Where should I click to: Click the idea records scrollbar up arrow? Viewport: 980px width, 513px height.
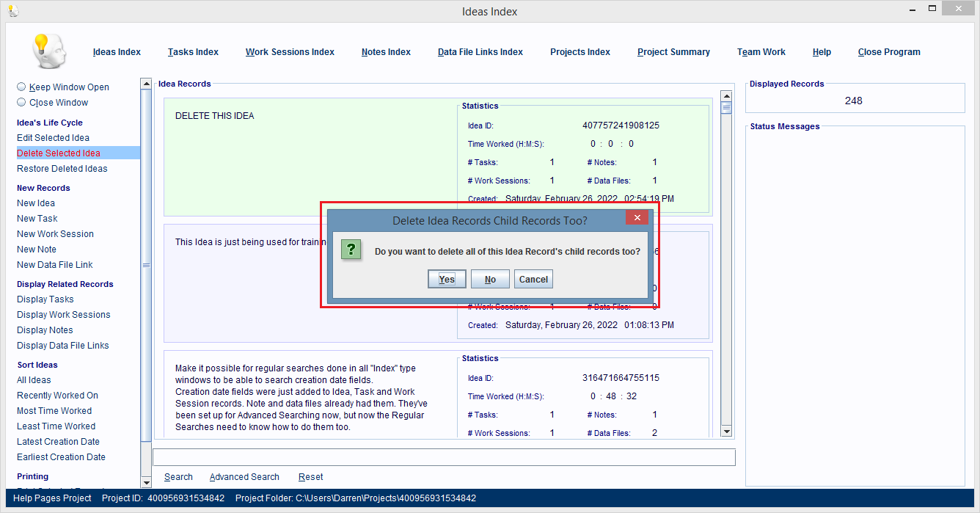[727, 96]
